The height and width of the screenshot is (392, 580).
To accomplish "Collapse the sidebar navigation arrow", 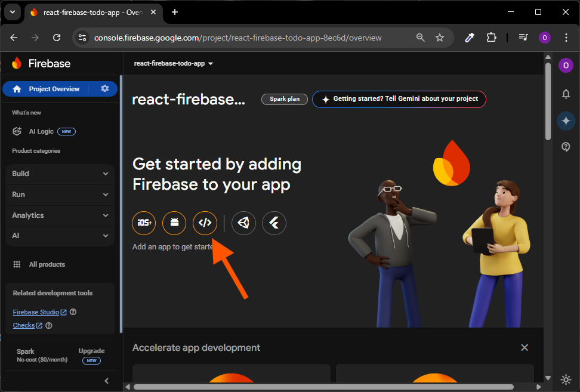I will point(107,381).
